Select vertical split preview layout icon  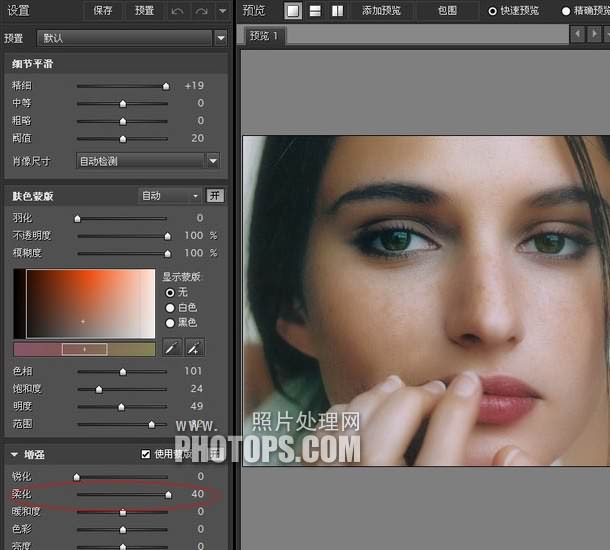click(337, 11)
